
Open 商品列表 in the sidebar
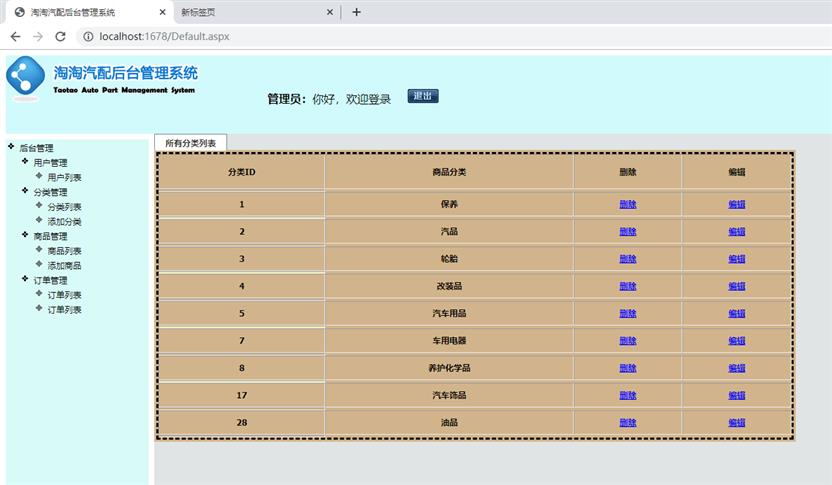[64, 251]
